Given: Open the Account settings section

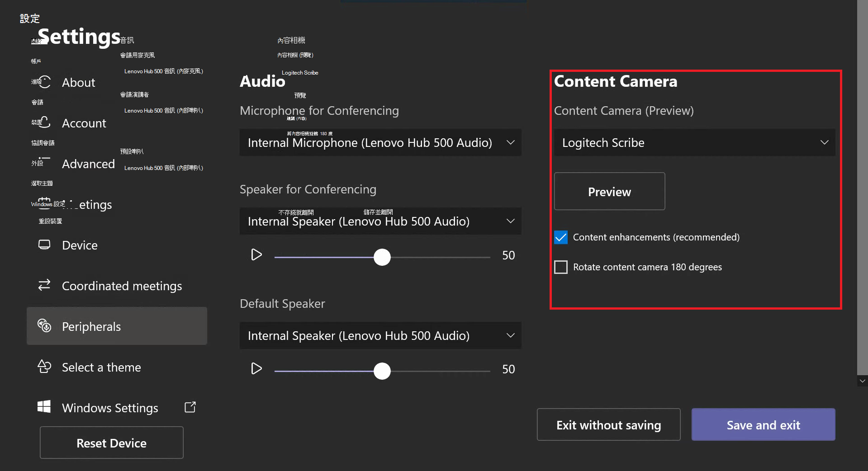Looking at the screenshot, I should 84,123.
